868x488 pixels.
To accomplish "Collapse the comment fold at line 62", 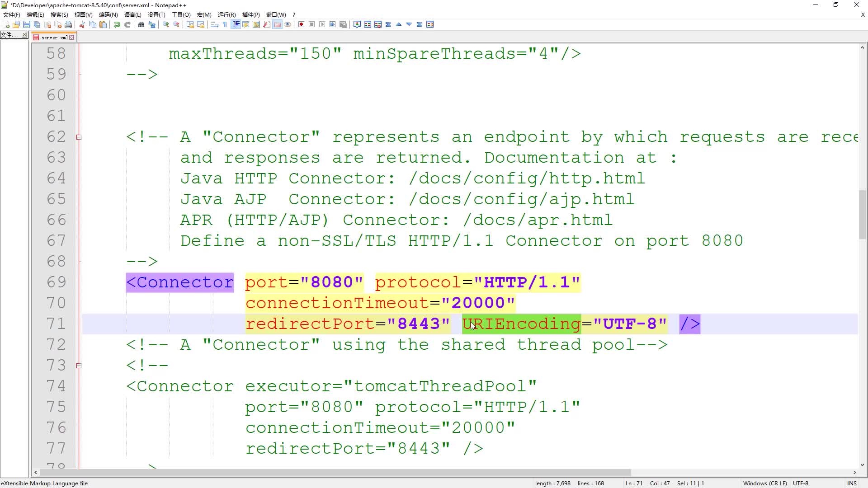I will click(79, 137).
